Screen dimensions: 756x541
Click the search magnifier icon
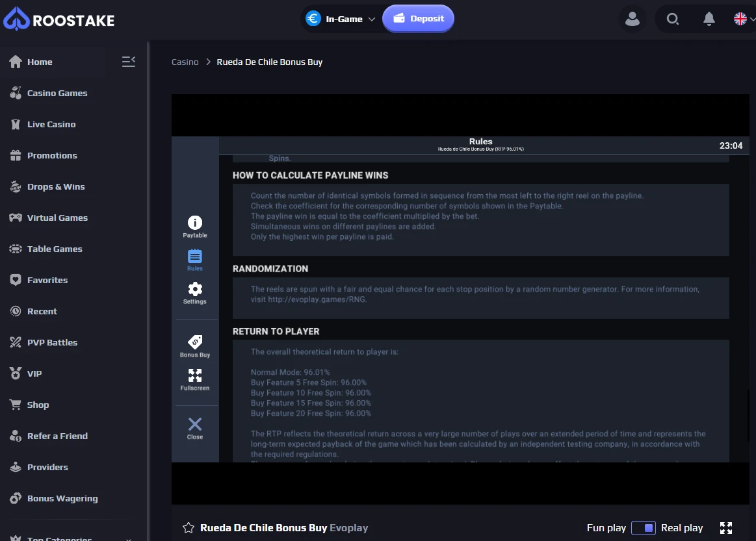coord(673,19)
